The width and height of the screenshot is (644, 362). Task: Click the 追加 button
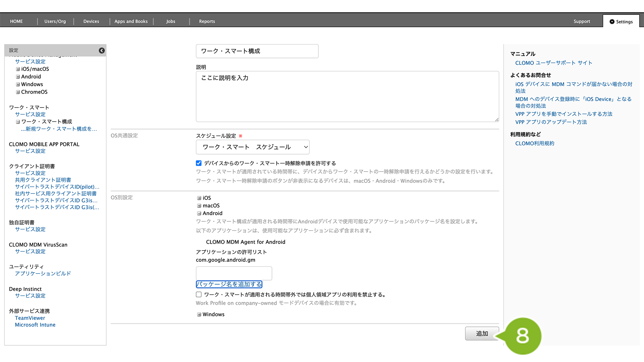482,333
